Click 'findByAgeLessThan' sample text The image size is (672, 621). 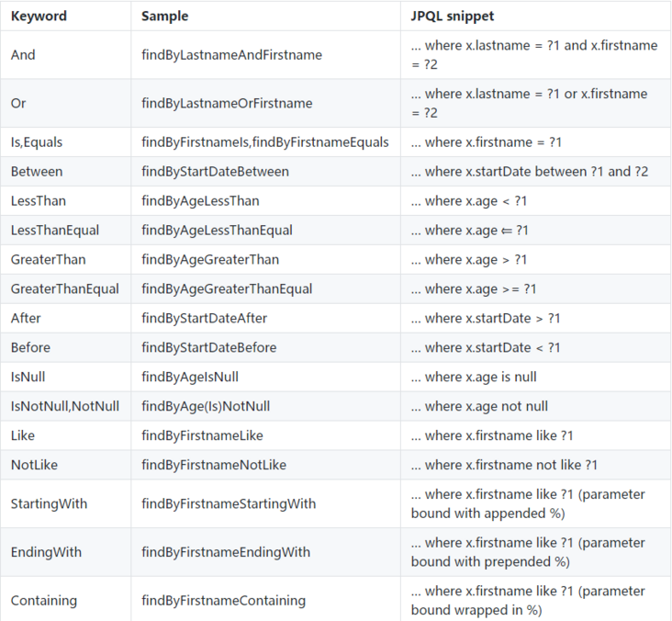pos(200,201)
